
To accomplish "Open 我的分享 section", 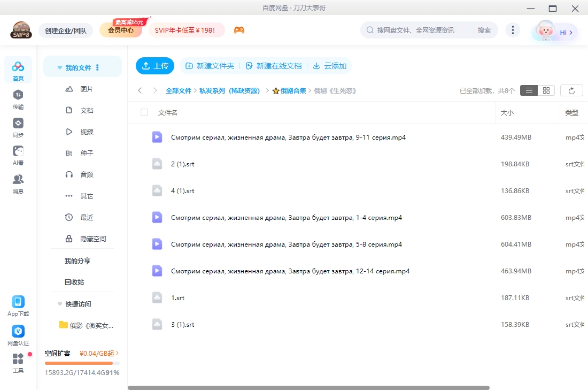I will (x=78, y=261).
